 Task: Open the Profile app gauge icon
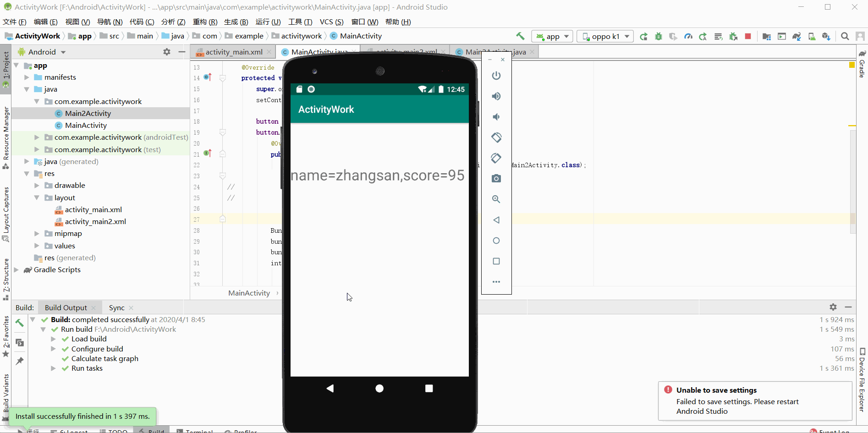coord(688,37)
